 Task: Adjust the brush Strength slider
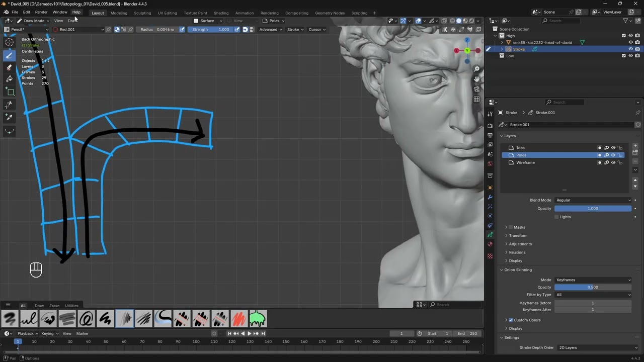click(x=211, y=30)
